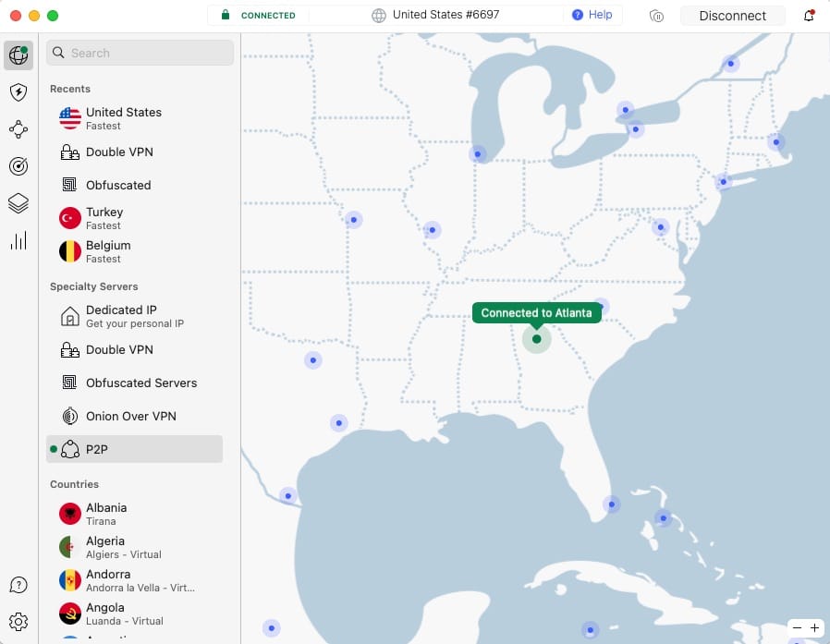Click the Disconnect button
Image resolution: width=830 pixels, height=644 pixels.
733,16
